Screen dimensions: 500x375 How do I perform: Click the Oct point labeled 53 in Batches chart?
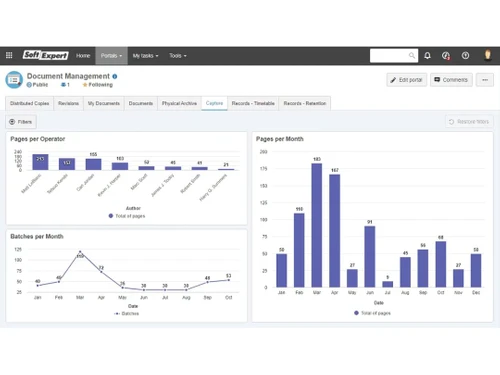point(229,280)
